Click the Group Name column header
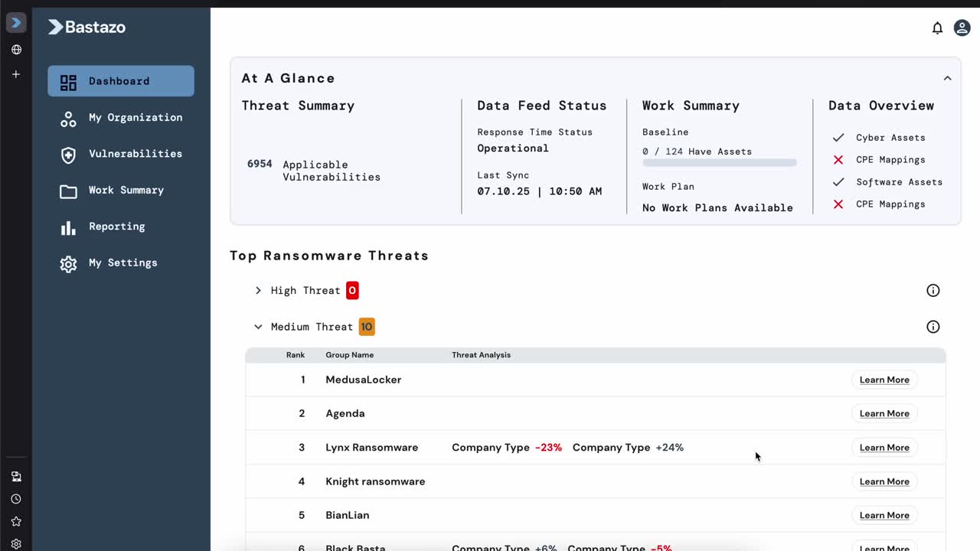Screen dimensions: 980x551 tap(350, 355)
